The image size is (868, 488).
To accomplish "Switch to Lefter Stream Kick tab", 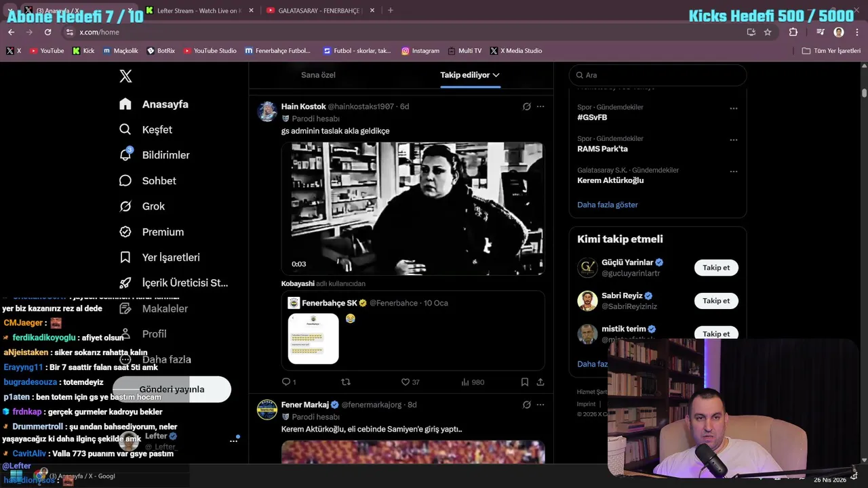I will point(199,11).
